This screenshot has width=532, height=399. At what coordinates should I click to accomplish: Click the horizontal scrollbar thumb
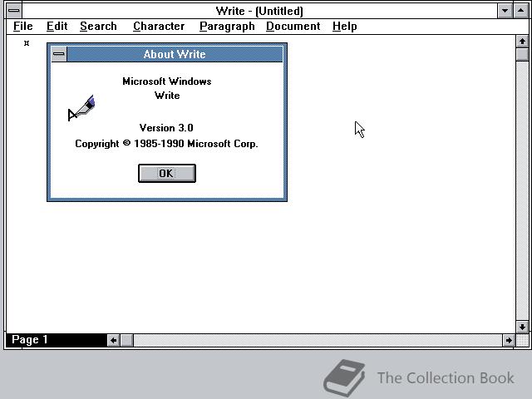(x=126, y=340)
